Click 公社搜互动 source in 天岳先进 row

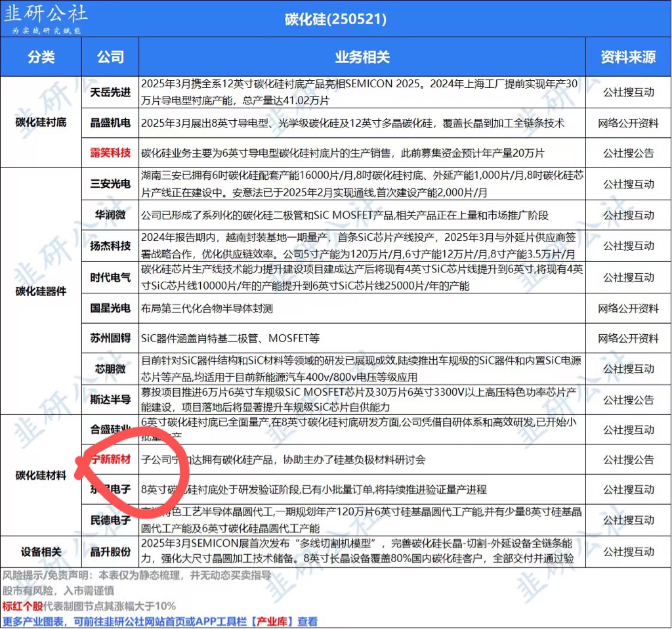[x=628, y=92]
